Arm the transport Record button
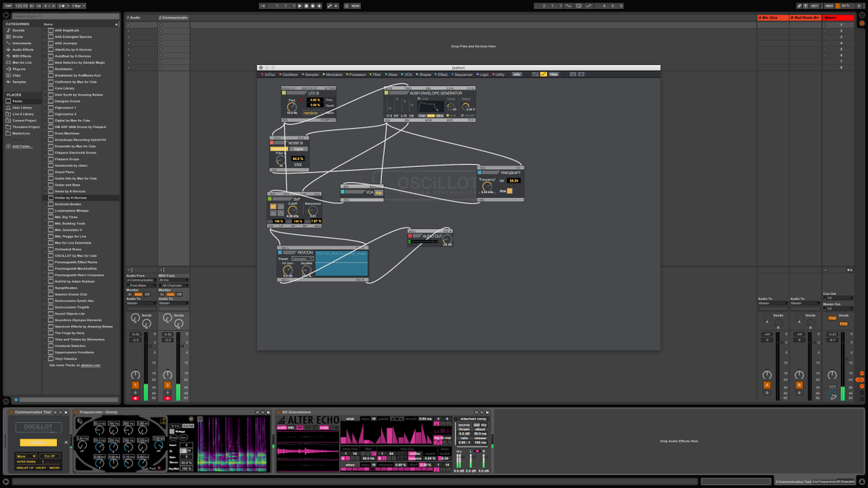Viewport: 868px width, 488px height. [x=312, y=6]
